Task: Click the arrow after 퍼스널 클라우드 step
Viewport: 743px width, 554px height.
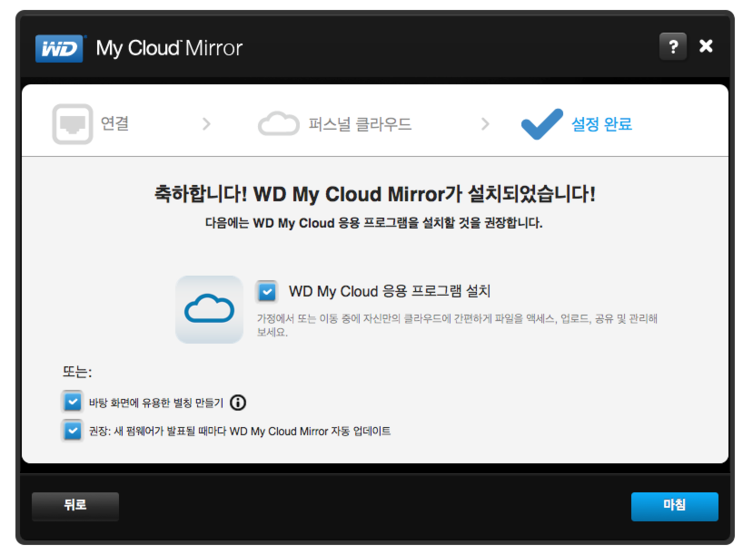Action: (x=485, y=124)
